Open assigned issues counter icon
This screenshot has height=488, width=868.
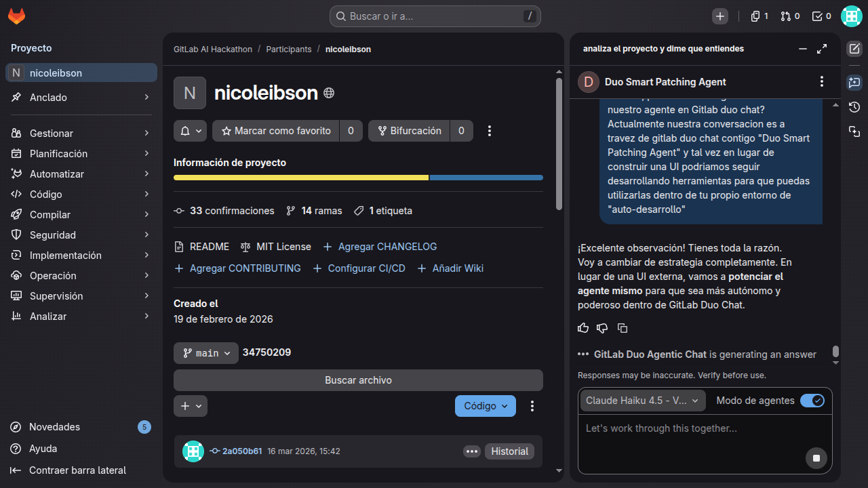759,16
